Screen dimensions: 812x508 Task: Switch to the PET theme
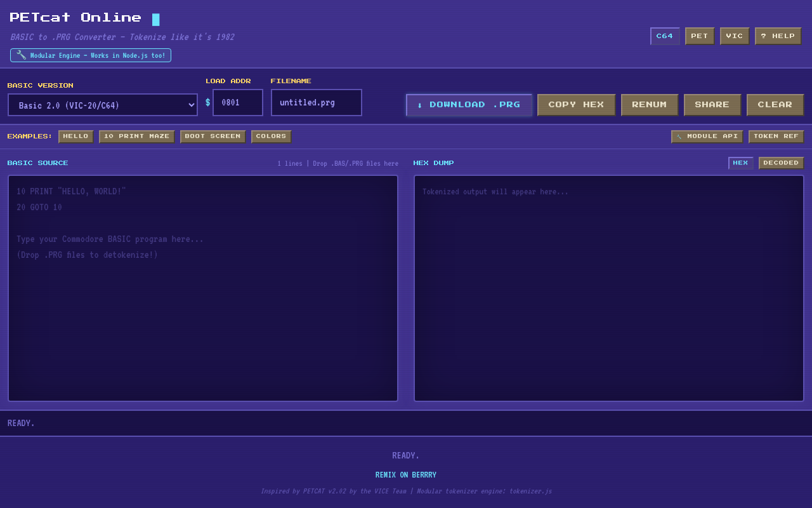click(x=700, y=36)
